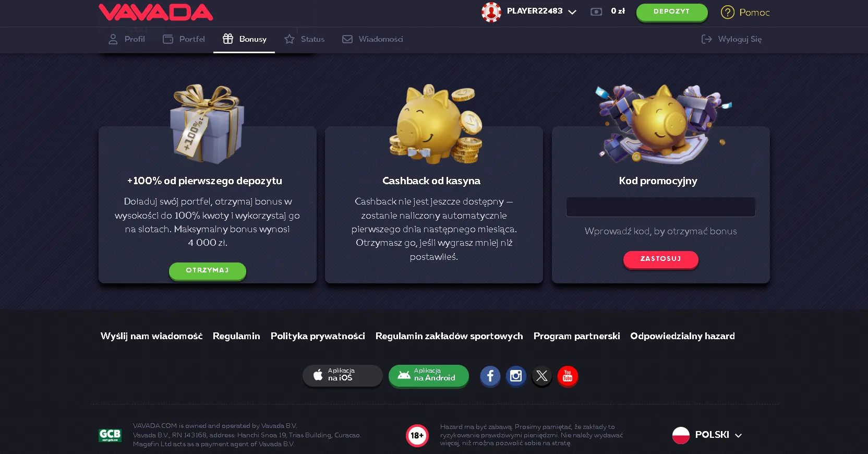
Task: Click the PLAYER22483 avatar icon
Action: (491, 11)
